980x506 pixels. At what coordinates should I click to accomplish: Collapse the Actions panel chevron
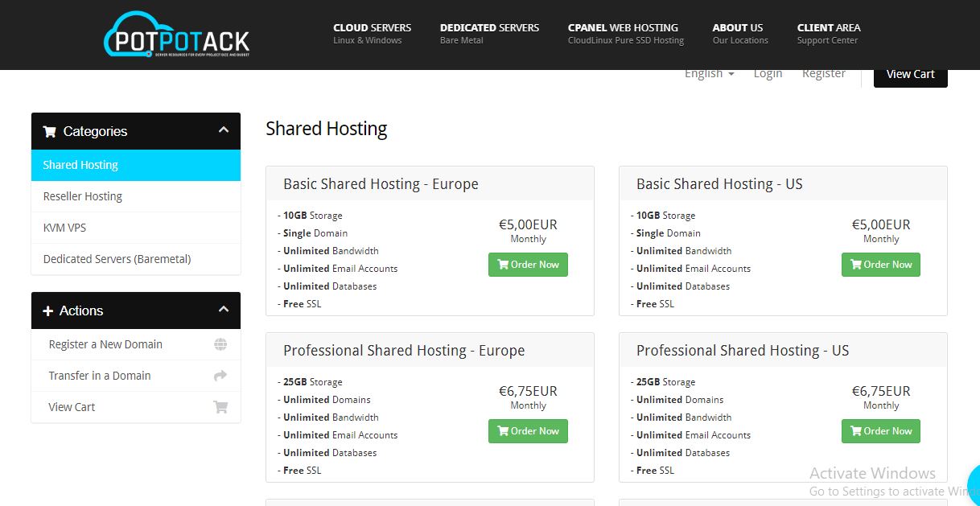(224, 310)
